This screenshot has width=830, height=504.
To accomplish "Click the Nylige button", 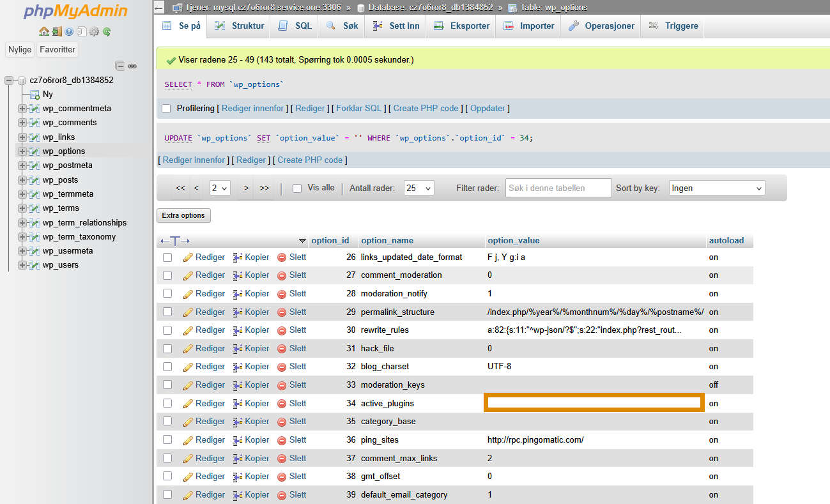I will pyautogui.click(x=20, y=49).
